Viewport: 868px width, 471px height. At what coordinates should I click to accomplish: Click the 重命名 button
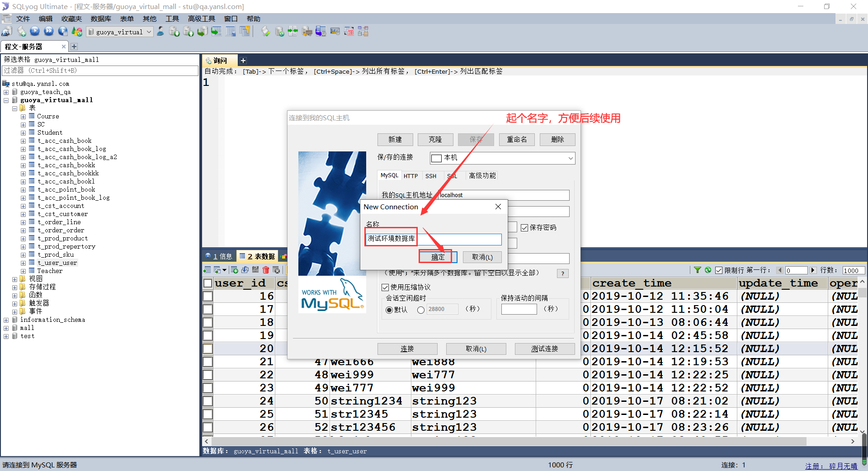517,140
